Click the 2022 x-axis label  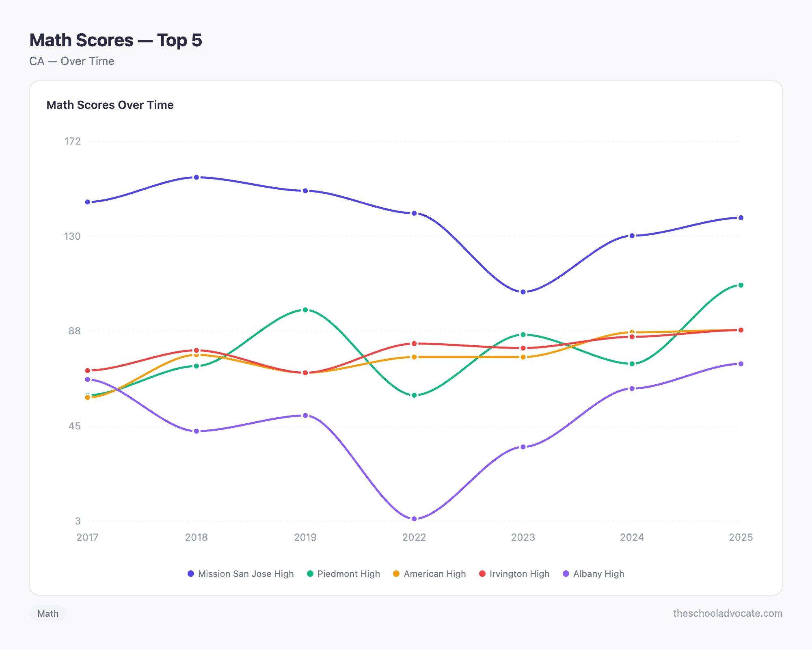click(x=414, y=537)
